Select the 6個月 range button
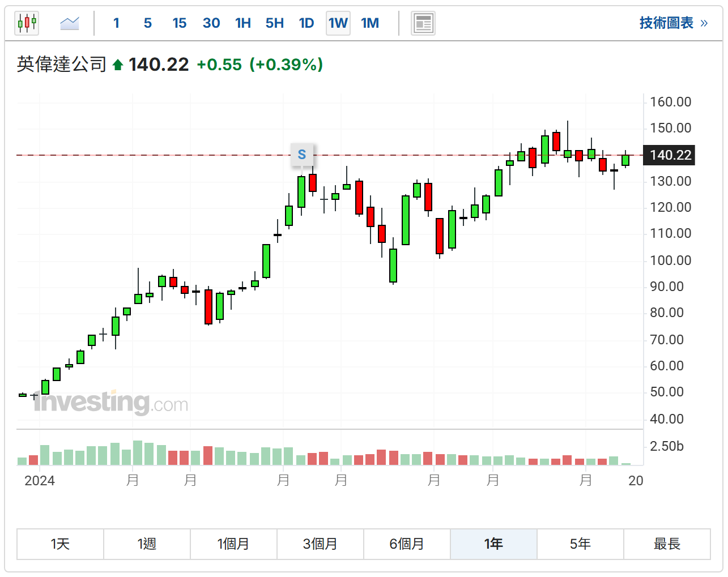Screen dimensions: 728x577 [x=407, y=544]
